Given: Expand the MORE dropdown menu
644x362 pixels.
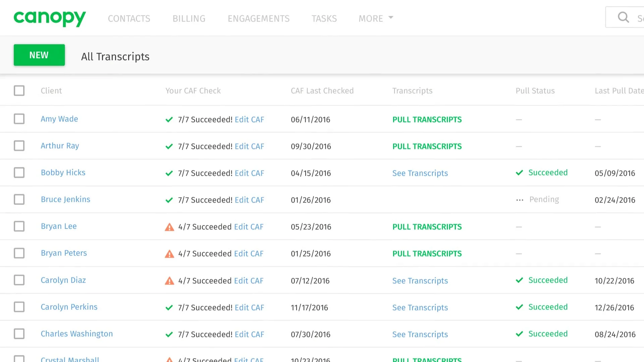Looking at the screenshot, I should tap(376, 18).
